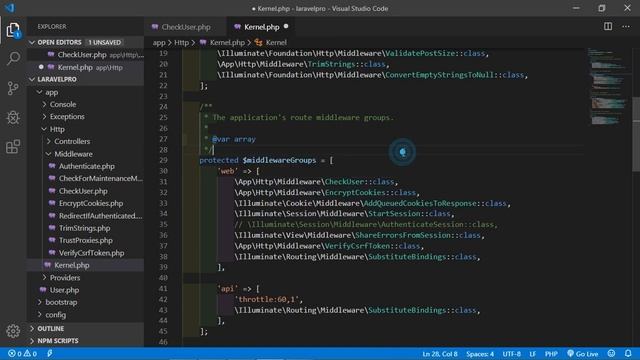The width and height of the screenshot is (640, 360).
Task: Open CheckUser.php in Open Editors list
Action: 86,55
